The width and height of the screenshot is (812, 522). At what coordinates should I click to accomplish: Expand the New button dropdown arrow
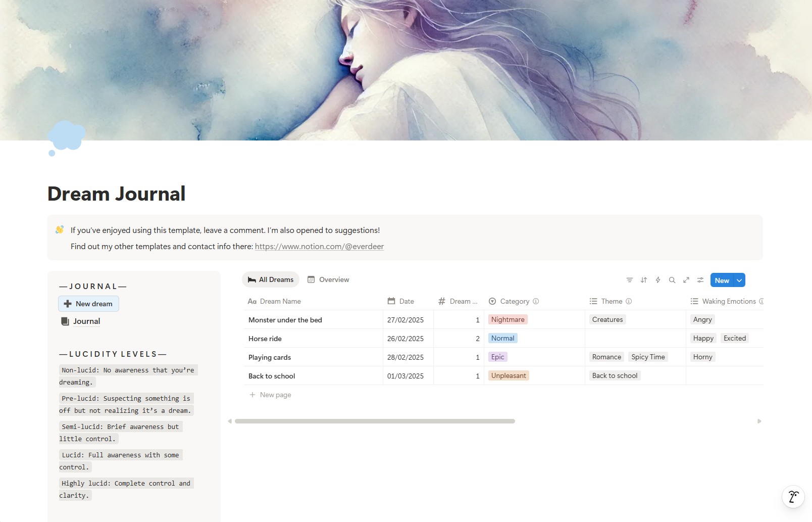739,280
